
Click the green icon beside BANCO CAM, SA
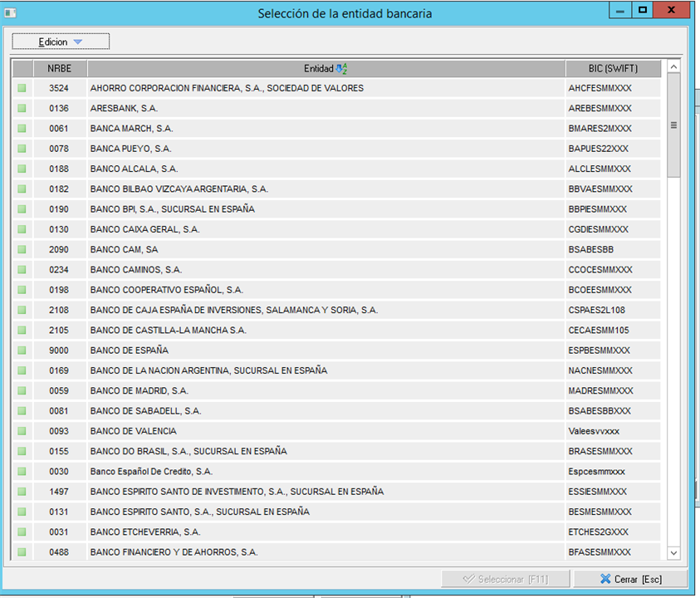pos(22,249)
